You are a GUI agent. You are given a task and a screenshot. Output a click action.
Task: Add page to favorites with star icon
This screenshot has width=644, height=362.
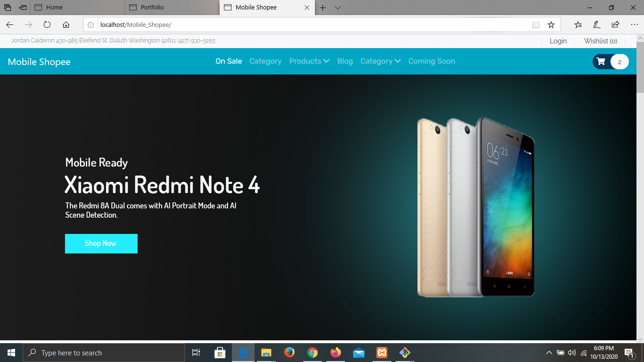[x=551, y=25]
